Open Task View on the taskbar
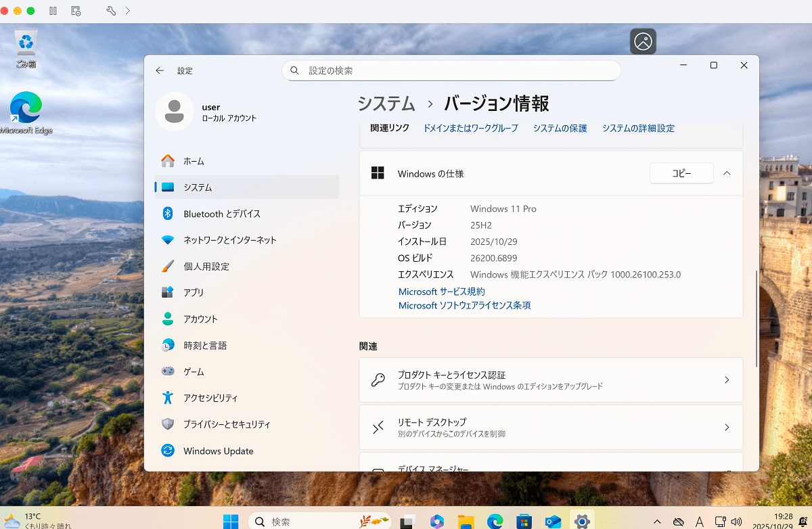This screenshot has height=529, width=812. point(407,522)
